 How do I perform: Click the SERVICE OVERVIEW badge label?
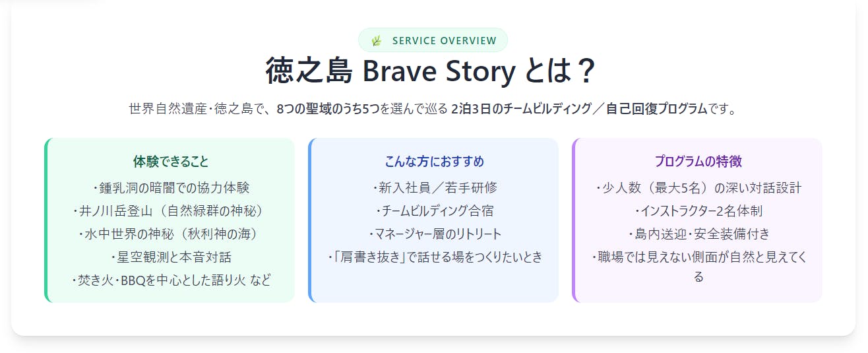(444, 41)
